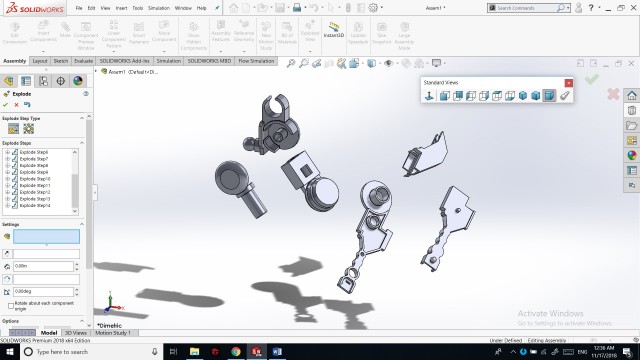Image resolution: width=640 pixels, height=360 pixels.
Task: Expand Explode Step6 in the steps list
Action: (7, 152)
